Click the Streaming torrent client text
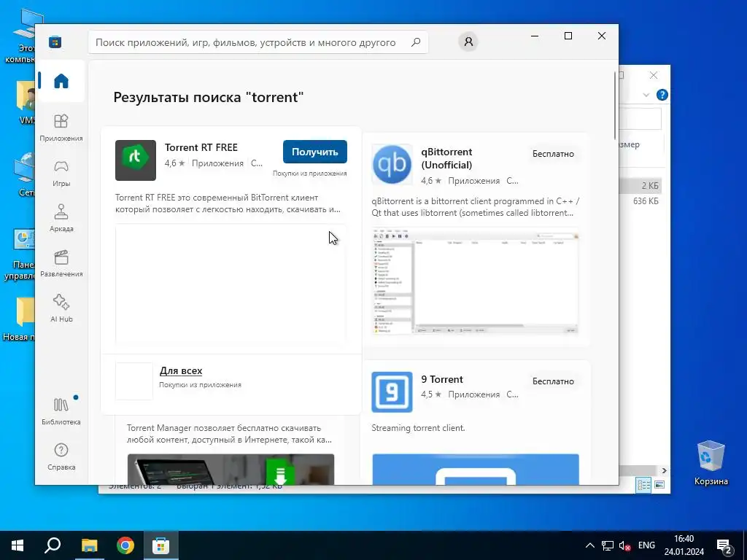 click(418, 428)
